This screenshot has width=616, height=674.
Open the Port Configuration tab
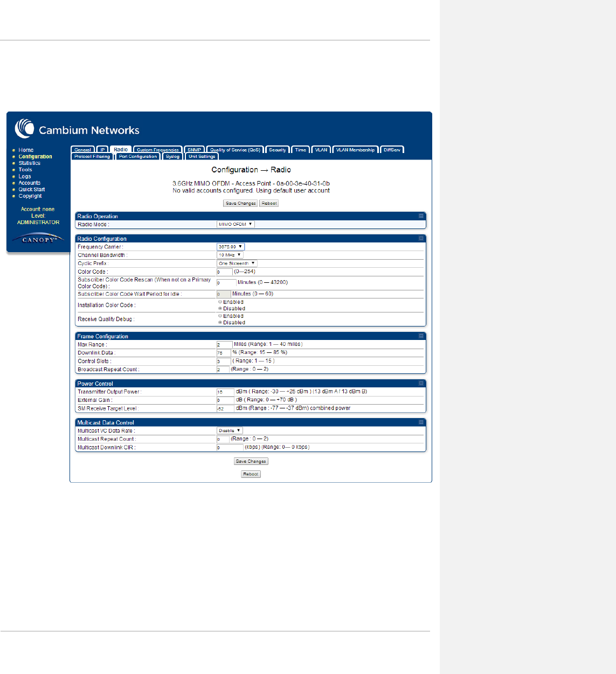(x=138, y=156)
